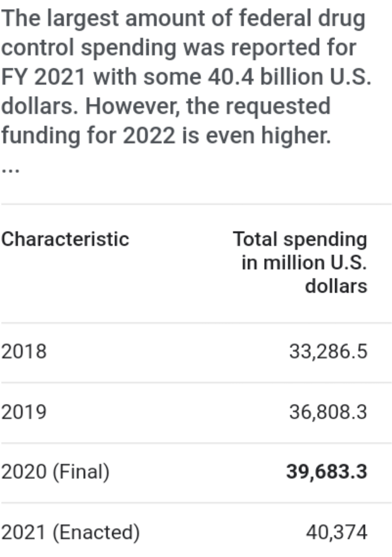Screen dimensions: 392x557
Task: Select the 2019 row label
Action: click(24, 412)
